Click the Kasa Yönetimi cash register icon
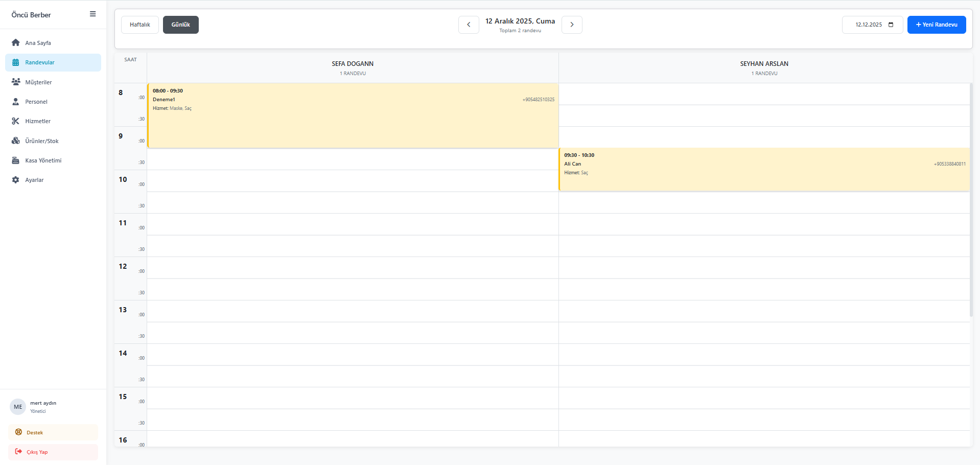 (16, 160)
